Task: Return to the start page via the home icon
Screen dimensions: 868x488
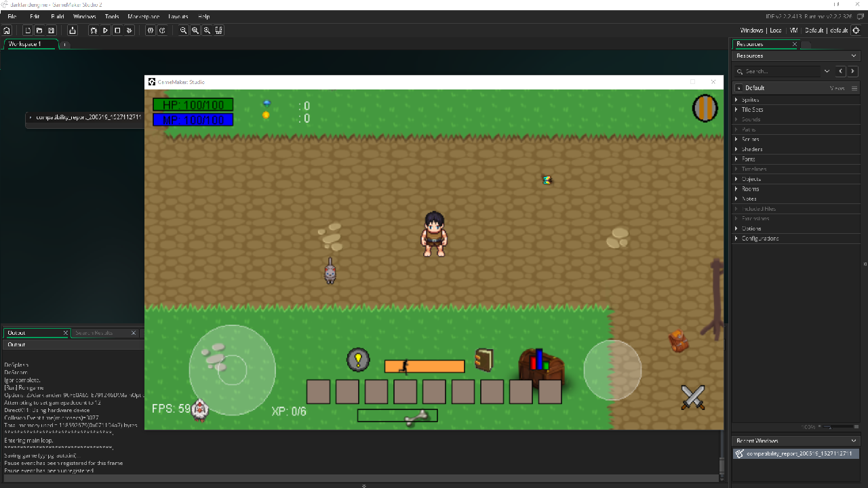Action: (x=7, y=30)
